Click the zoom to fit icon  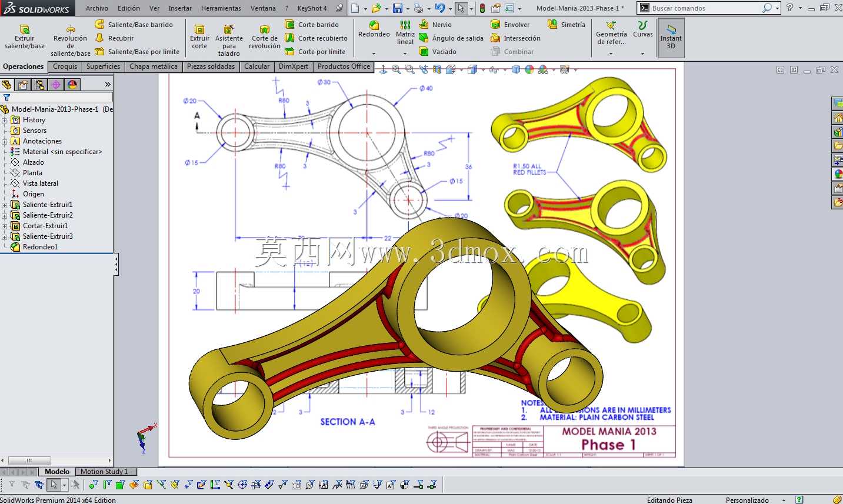[x=396, y=70]
